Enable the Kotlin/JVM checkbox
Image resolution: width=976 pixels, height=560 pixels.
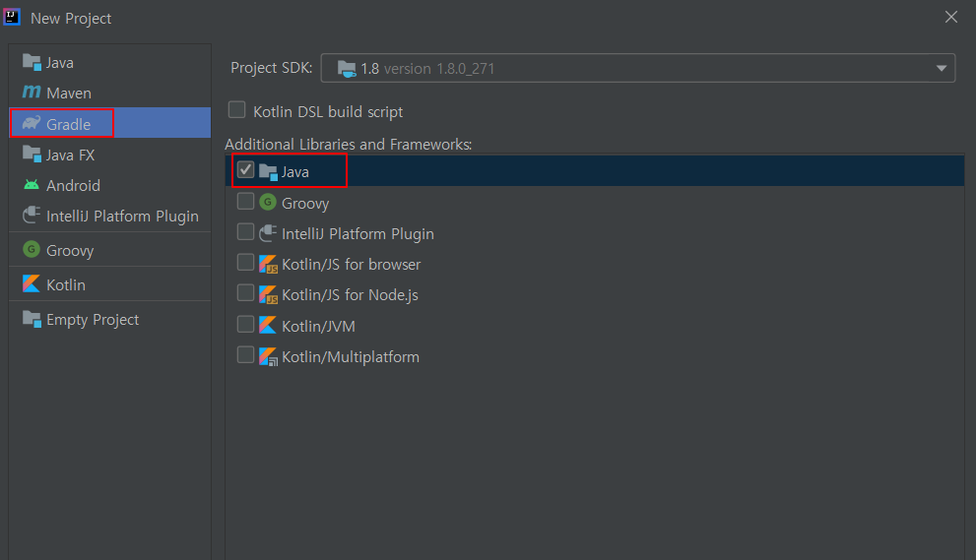pyautogui.click(x=246, y=324)
